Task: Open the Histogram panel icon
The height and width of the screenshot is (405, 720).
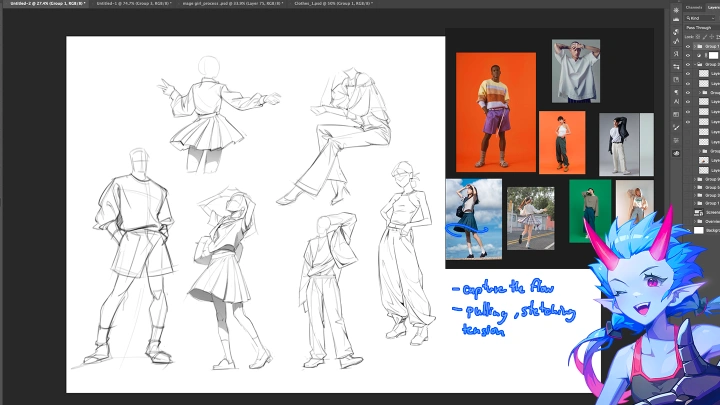Action: (x=676, y=19)
